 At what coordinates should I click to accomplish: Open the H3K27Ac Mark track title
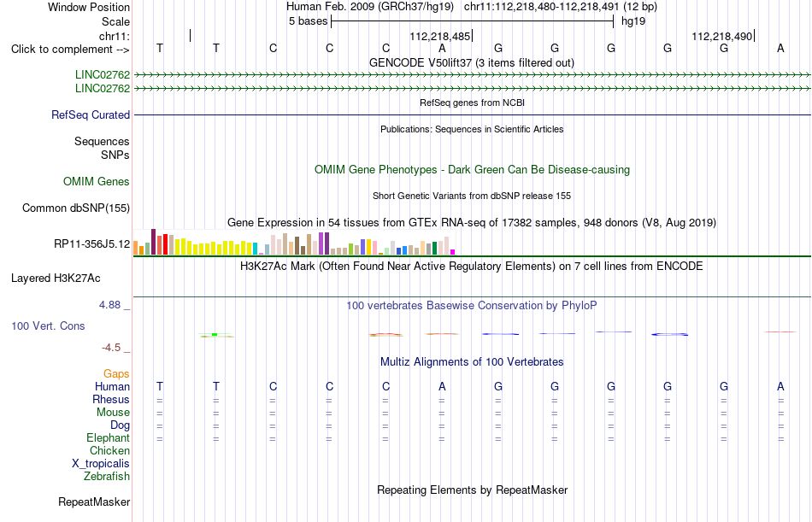coord(472,267)
